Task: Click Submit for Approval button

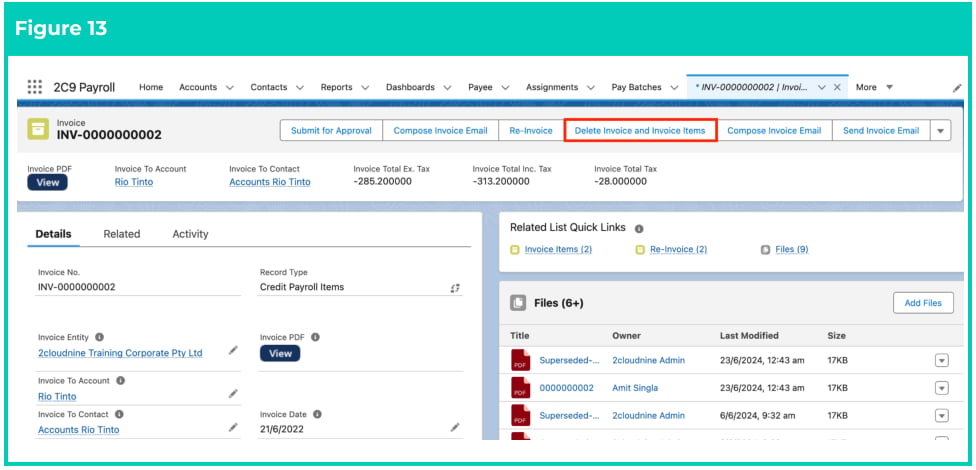Action: [x=331, y=131]
